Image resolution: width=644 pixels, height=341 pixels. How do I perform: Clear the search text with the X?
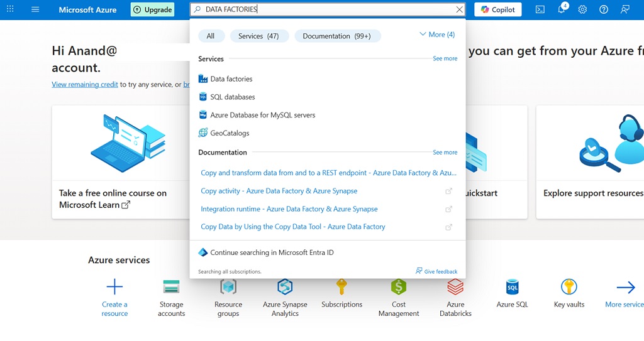(x=459, y=9)
